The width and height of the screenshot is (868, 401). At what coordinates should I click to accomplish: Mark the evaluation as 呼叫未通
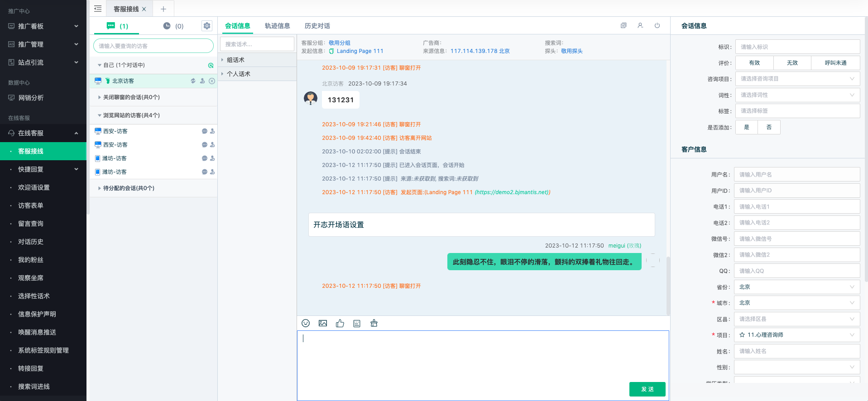pos(835,63)
